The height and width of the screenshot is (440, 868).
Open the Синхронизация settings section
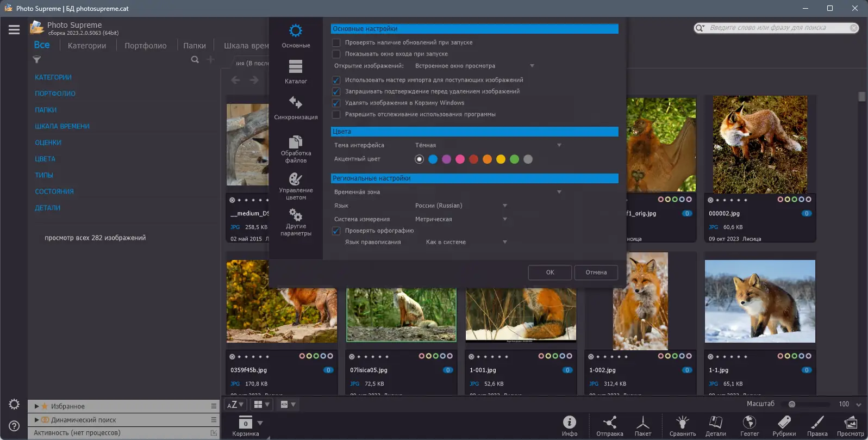click(296, 108)
